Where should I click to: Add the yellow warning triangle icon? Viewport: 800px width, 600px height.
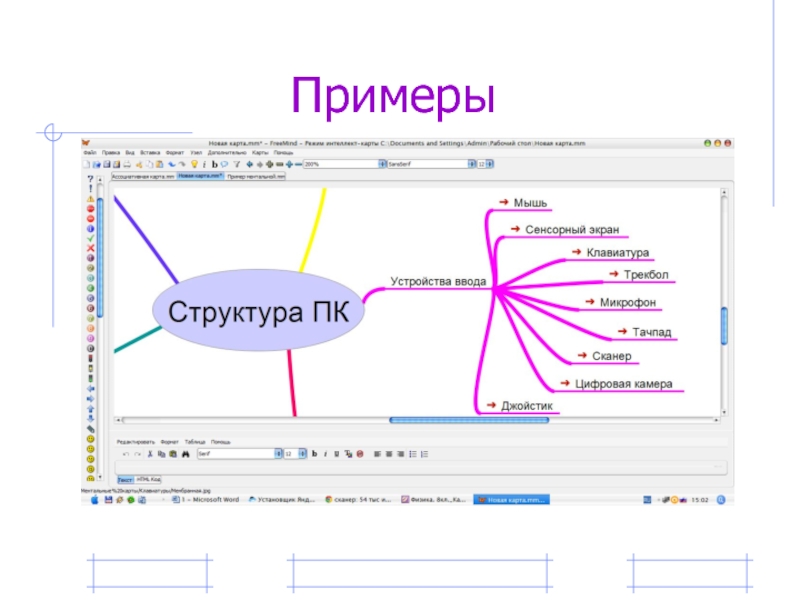[90, 198]
